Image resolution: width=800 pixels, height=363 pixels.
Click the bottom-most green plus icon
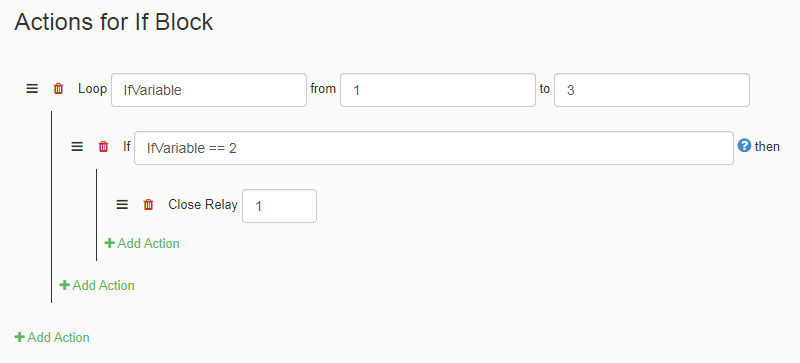click(x=19, y=337)
